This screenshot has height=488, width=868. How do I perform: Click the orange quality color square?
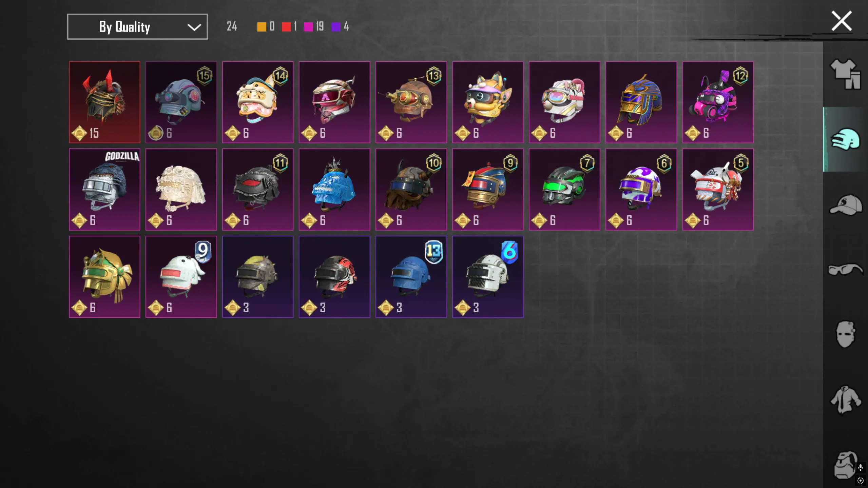click(x=262, y=27)
